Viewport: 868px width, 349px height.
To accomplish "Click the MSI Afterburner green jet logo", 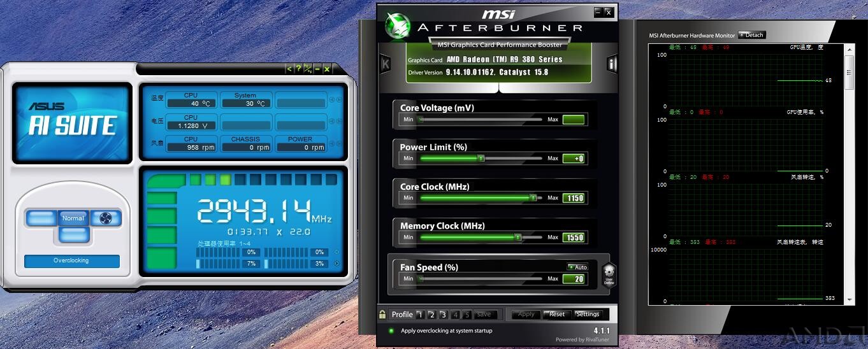I will (x=398, y=26).
